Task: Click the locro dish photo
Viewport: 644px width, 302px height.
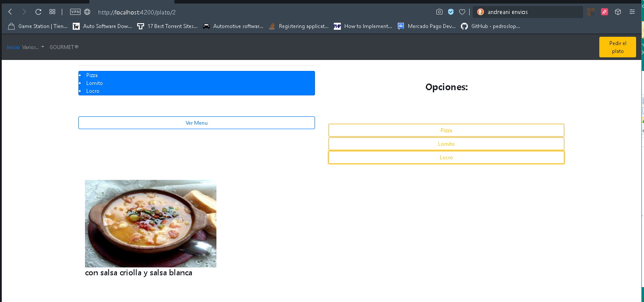Action: (x=151, y=224)
